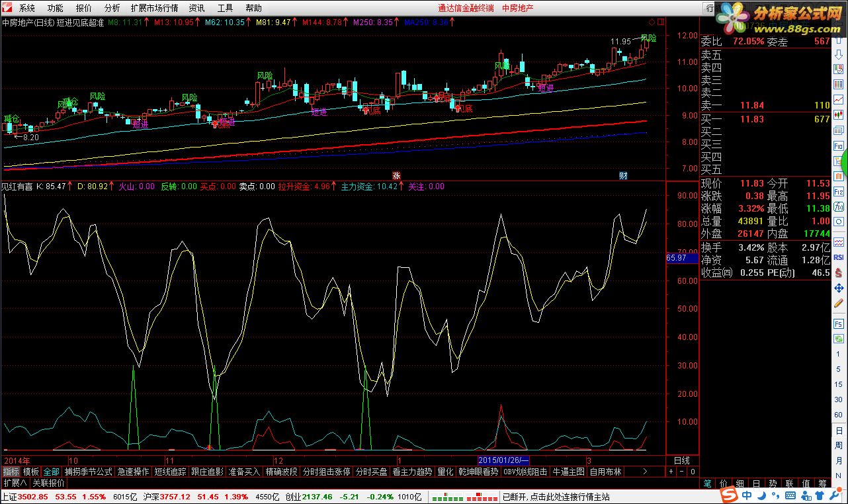848x504 pixels.
Task: Select the 全部 tab
Action: [52, 472]
